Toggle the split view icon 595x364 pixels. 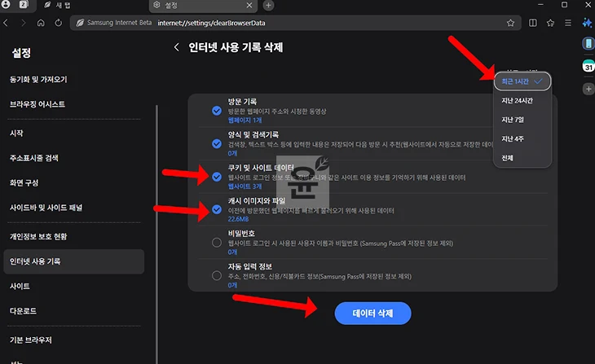tap(533, 23)
